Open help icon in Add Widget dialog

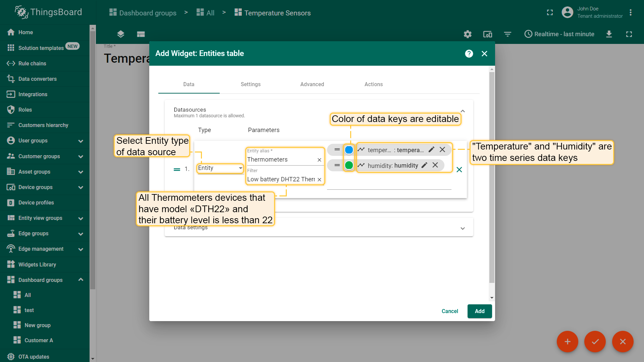tap(469, 54)
